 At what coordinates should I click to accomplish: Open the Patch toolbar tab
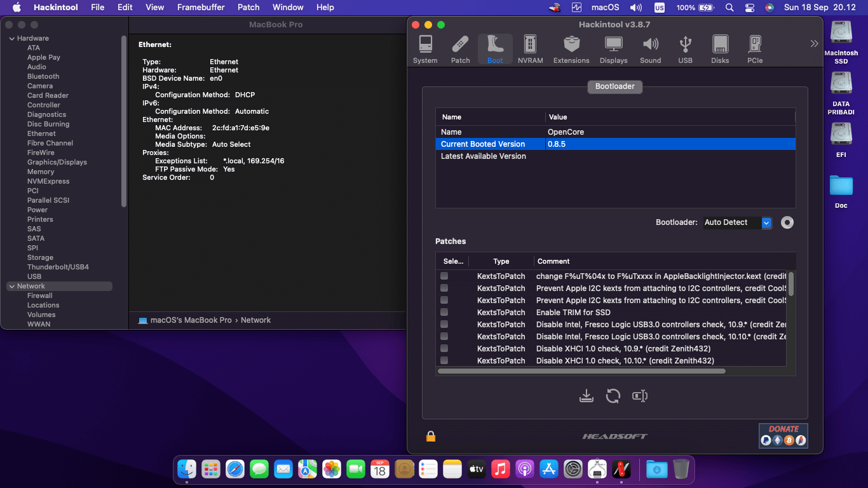click(460, 50)
